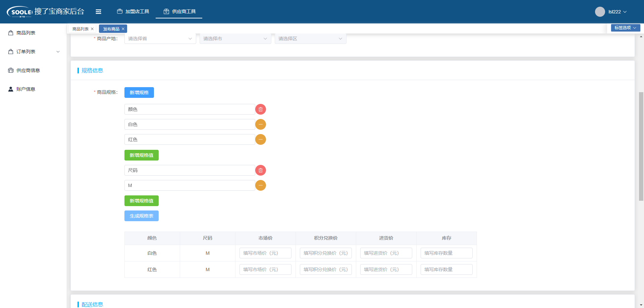Image resolution: width=644 pixels, height=308 pixels.
Task: Click the scrollbar down arrow
Action: [x=641, y=305]
